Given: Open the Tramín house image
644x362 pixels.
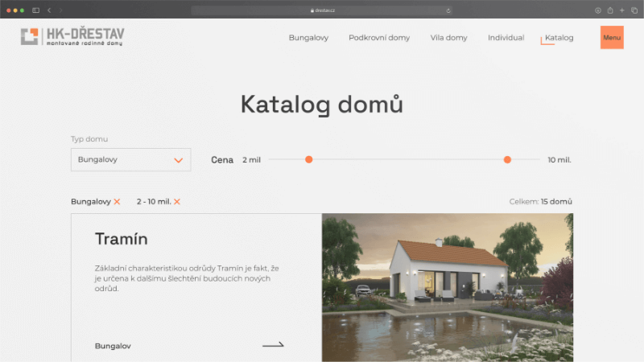Looking at the screenshot, I should pyautogui.click(x=448, y=287).
